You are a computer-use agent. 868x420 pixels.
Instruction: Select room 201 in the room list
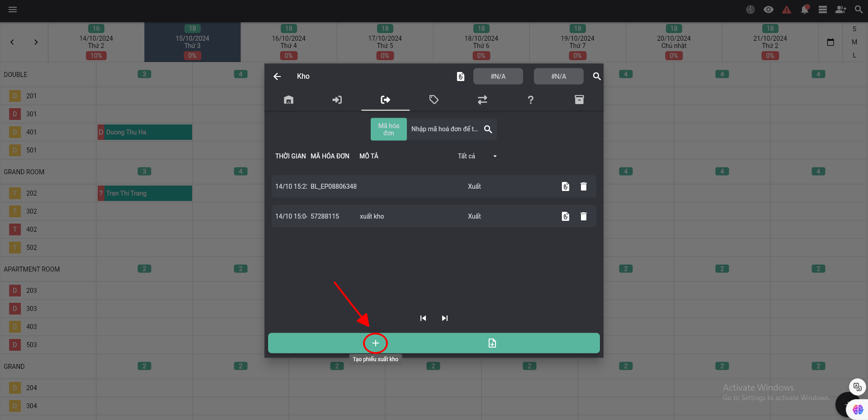point(32,96)
